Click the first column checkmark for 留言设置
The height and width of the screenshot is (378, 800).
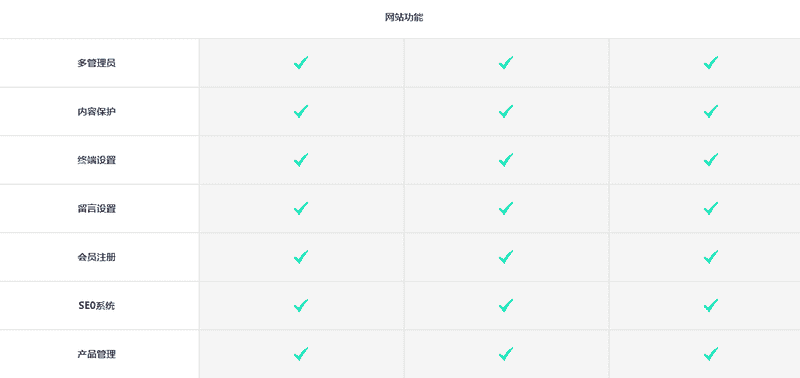[301, 209]
